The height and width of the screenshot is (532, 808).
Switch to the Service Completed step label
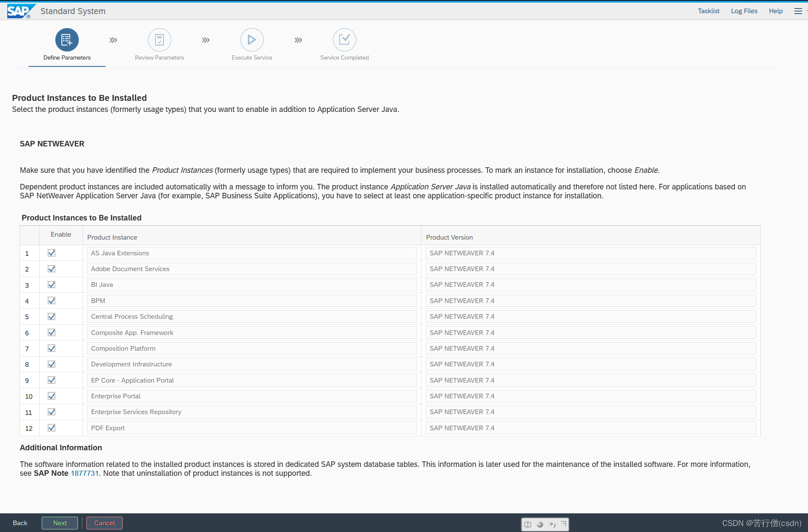344,57
